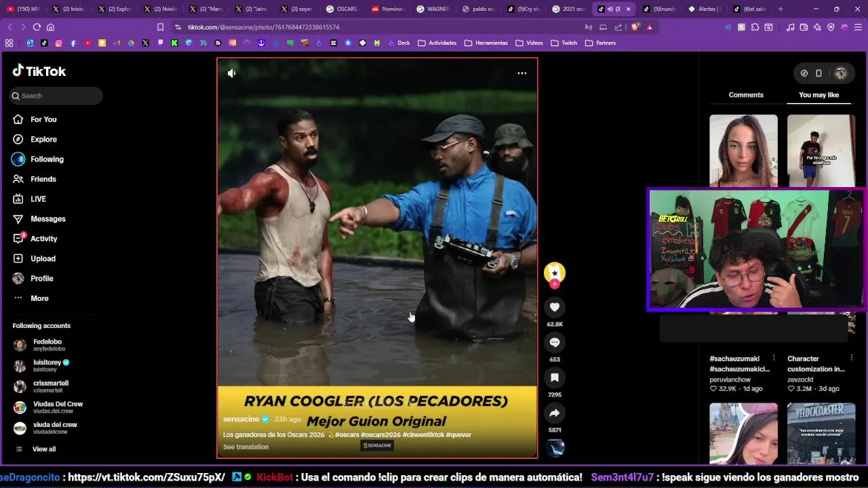868x488 pixels.
Task: Switch to the You may like tab
Action: point(818,95)
